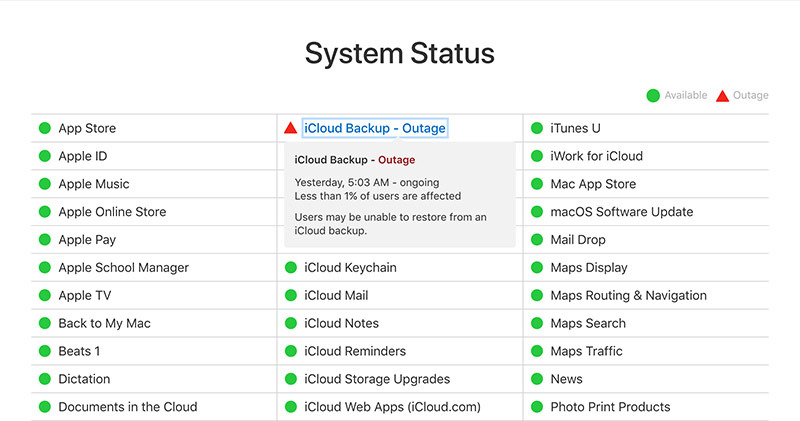Click the Apple TV service label

coord(85,295)
